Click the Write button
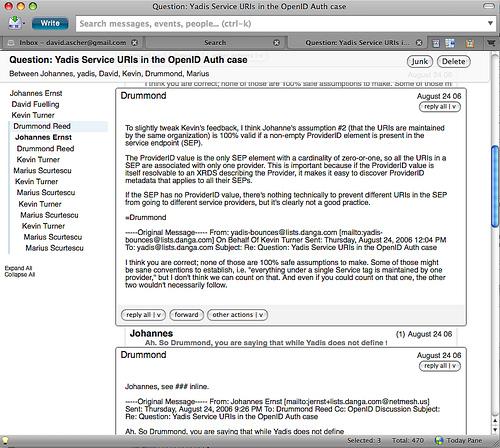The width and height of the screenshot is (500, 448). 50,23
